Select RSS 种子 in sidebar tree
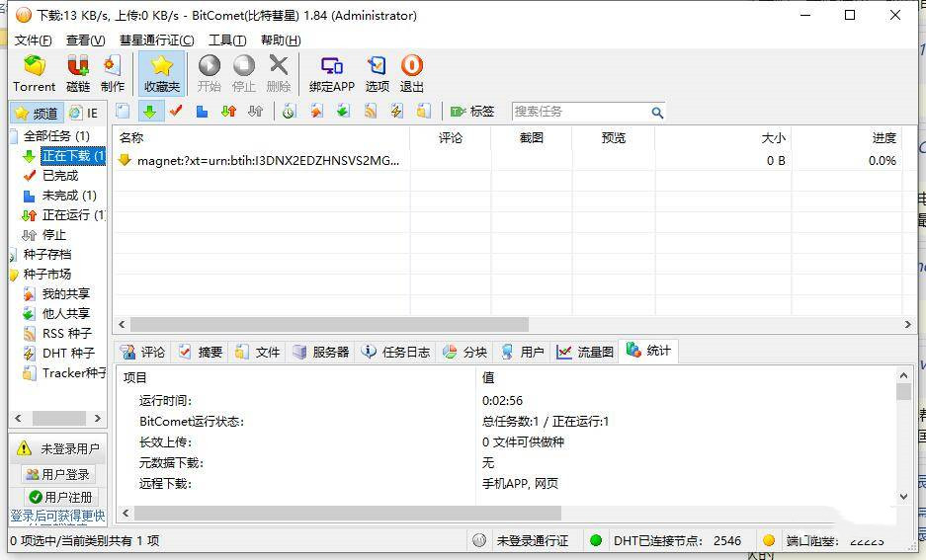 [67, 334]
